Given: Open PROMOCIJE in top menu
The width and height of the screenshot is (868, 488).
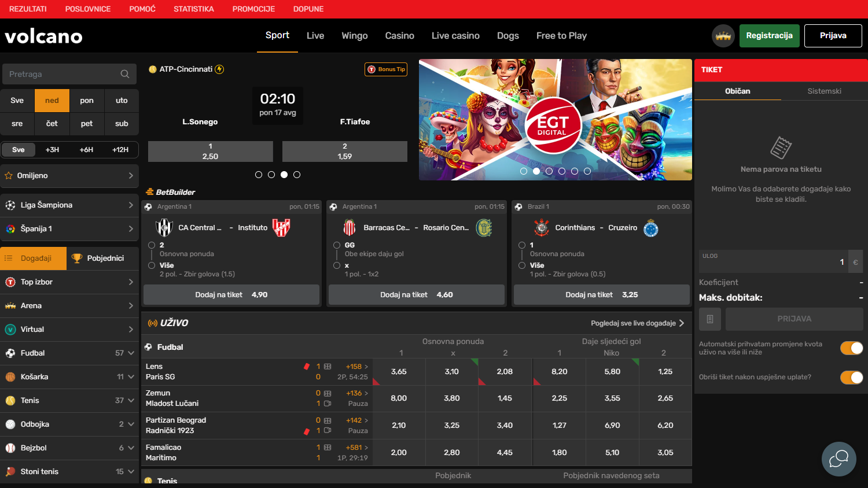Looking at the screenshot, I should tap(253, 9).
